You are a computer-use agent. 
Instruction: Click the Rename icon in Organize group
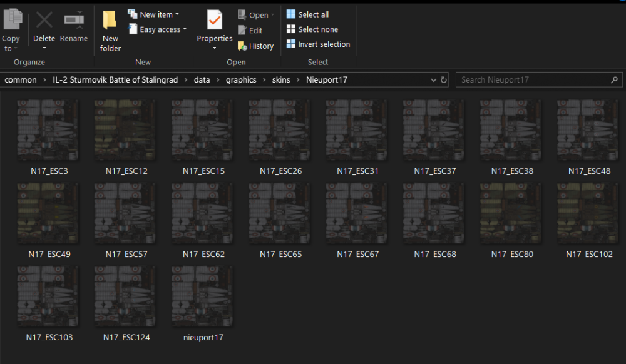(74, 21)
